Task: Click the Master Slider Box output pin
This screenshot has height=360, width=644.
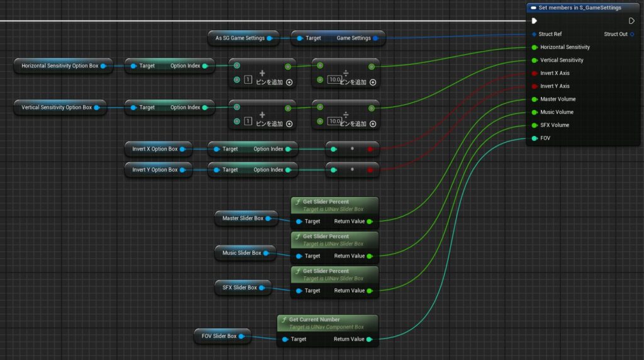Action: click(x=268, y=218)
